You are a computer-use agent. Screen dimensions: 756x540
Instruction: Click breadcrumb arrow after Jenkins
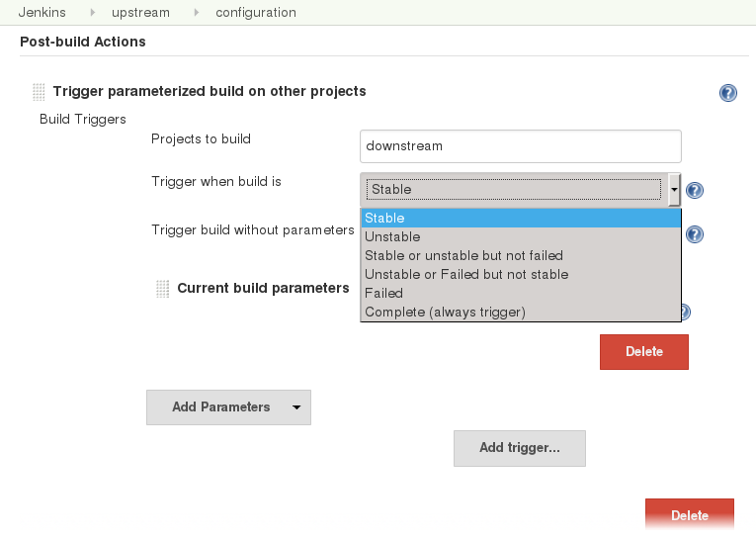coord(92,13)
